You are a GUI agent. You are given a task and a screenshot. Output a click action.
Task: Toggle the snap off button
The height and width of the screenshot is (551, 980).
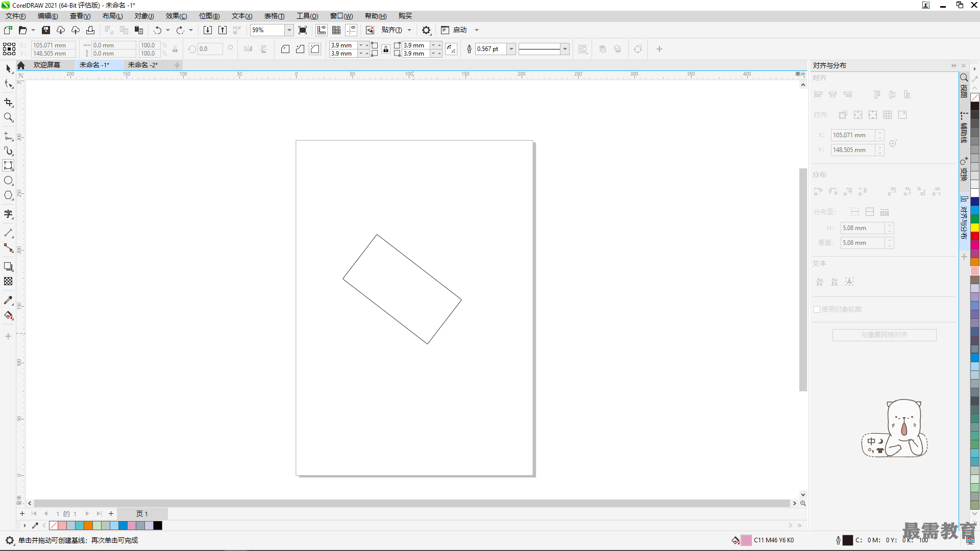(370, 30)
